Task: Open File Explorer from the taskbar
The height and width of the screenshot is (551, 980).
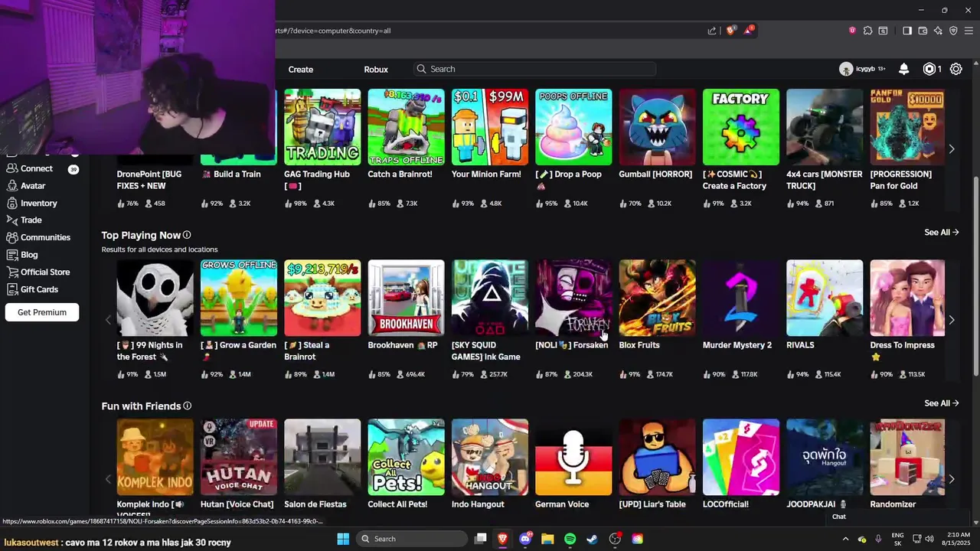Action: tap(547, 539)
